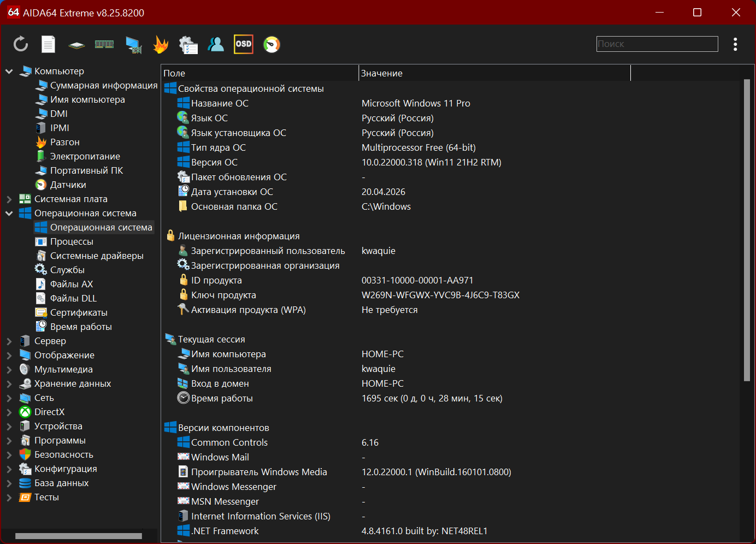The image size is (756, 544).
Task: Select the Internet Information Services (IIS) row
Action: (x=452, y=516)
